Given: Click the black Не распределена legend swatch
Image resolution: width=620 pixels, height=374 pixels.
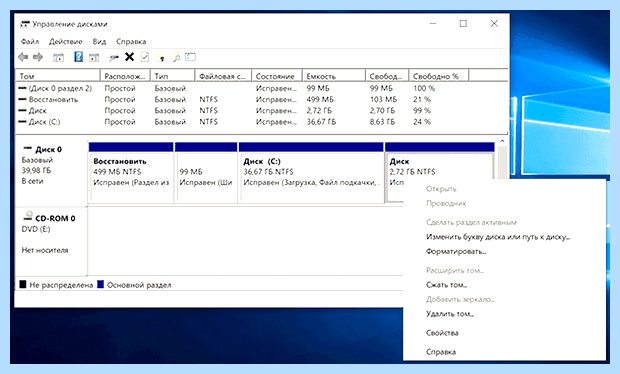Looking at the screenshot, I should [x=23, y=284].
